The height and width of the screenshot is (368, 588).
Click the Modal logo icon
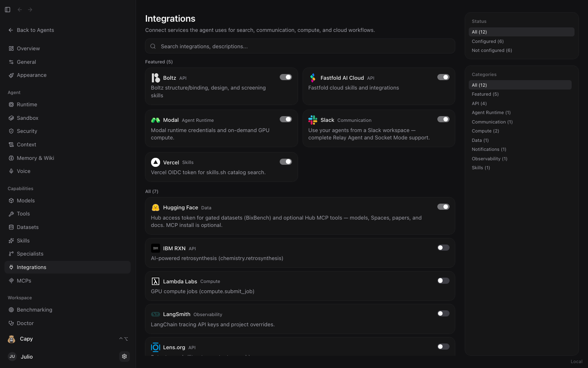[156, 120]
